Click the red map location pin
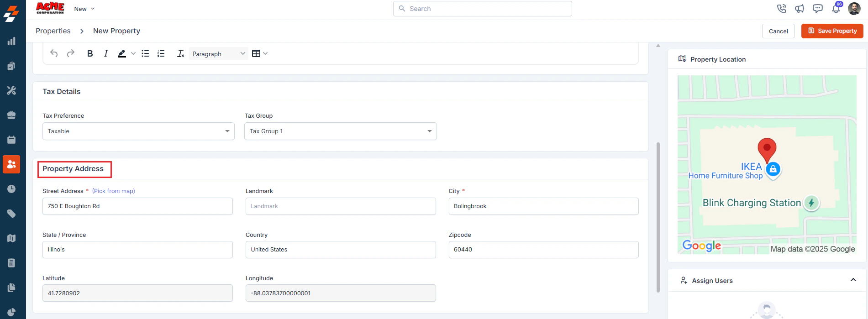This screenshot has height=319, width=868. pos(767,151)
